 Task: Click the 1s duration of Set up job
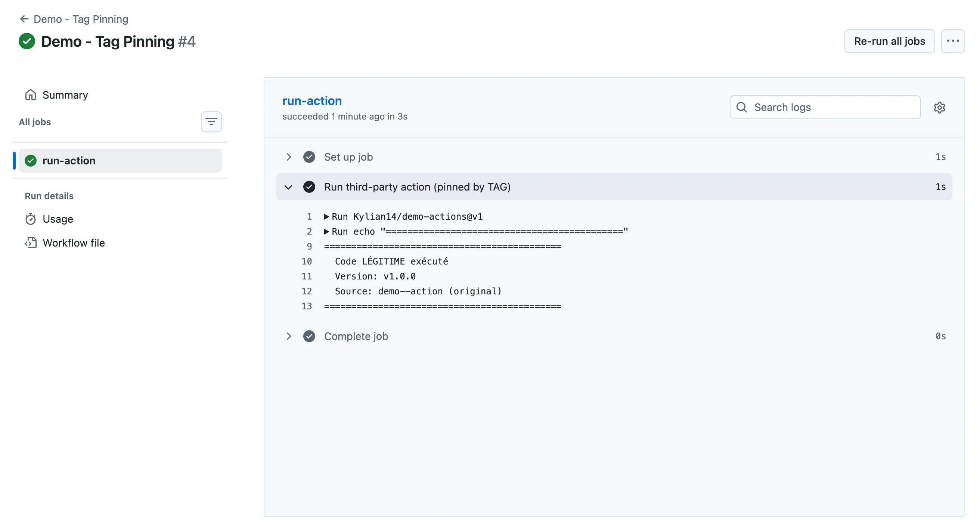click(x=940, y=157)
